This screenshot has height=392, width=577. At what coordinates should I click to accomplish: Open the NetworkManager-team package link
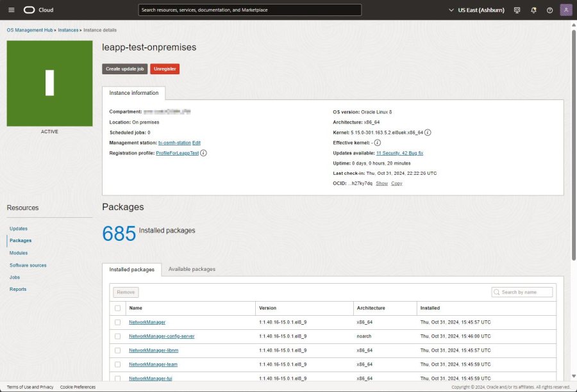[x=153, y=364]
